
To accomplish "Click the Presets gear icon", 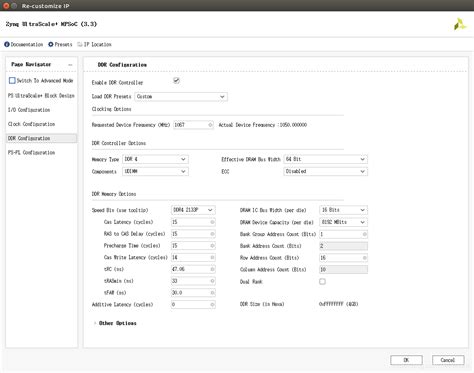I will coord(51,44).
